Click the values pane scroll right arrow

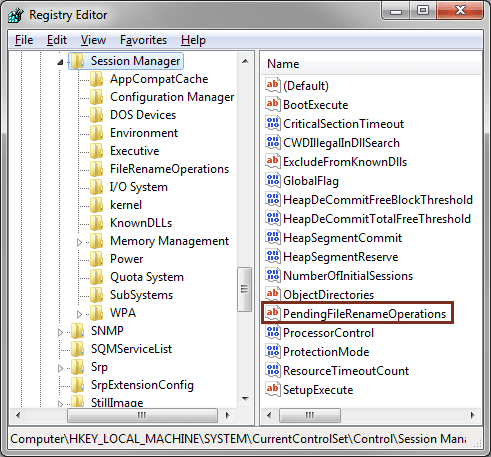(473, 415)
